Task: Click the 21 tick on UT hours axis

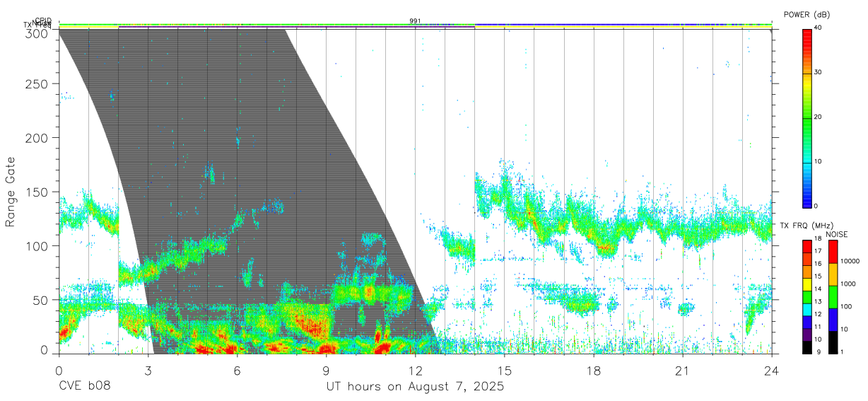Action: (682, 370)
